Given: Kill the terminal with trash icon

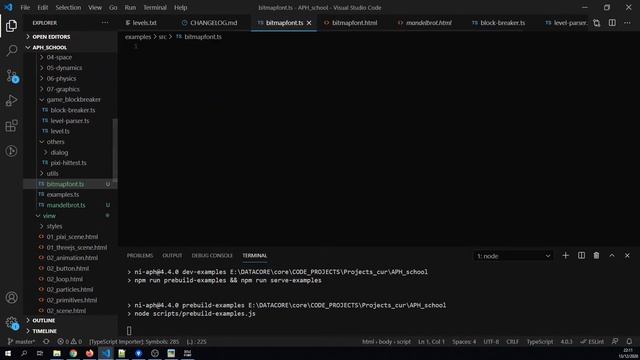Looking at the screenshot, I should [x=596, y=256].
